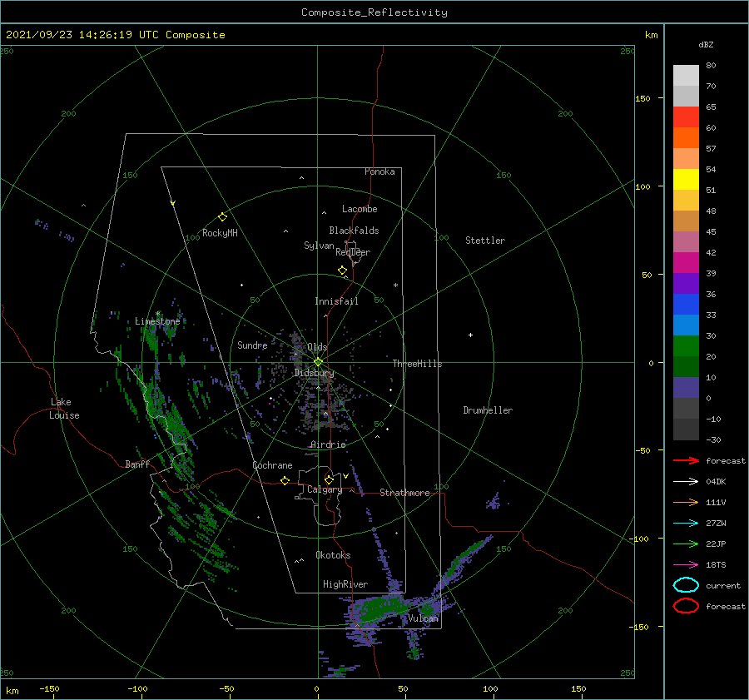Click the yellow diamond marker near RockyMH
The height and width of the screenshot is (700, 749).
[222, 217]
